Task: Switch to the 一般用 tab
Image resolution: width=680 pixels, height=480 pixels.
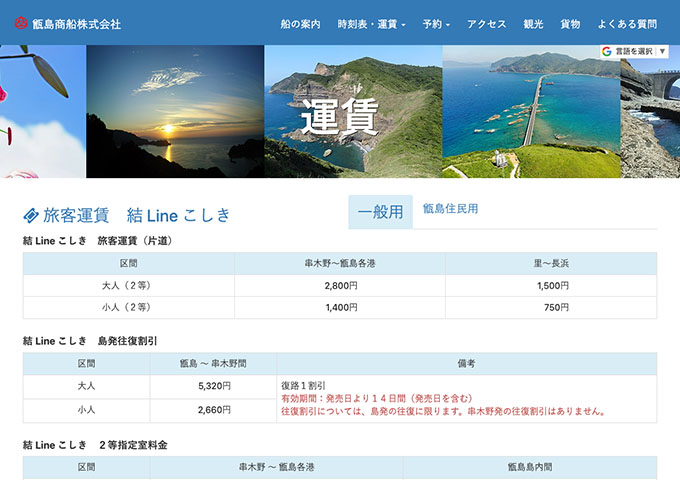Action: click(x=380, y=211)
